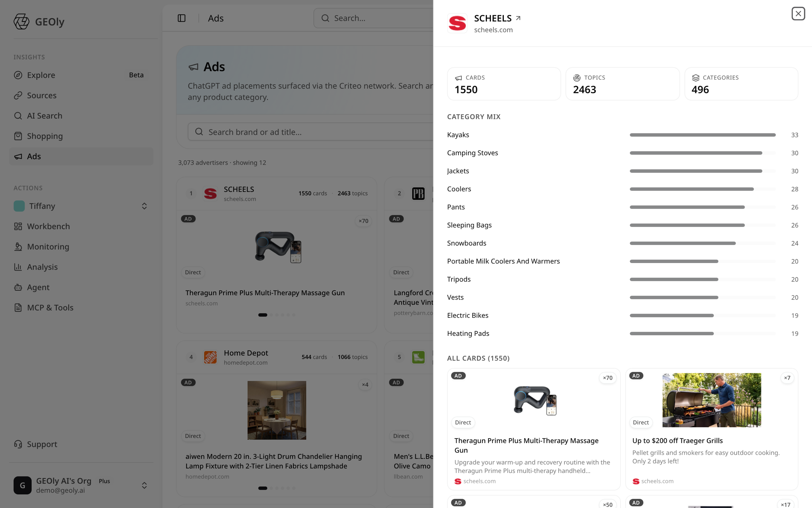Image resolution: width=812 pixels, height=508 pixels.
Task: Toggle the sidebar panel icon
Action: click(182, 18)
